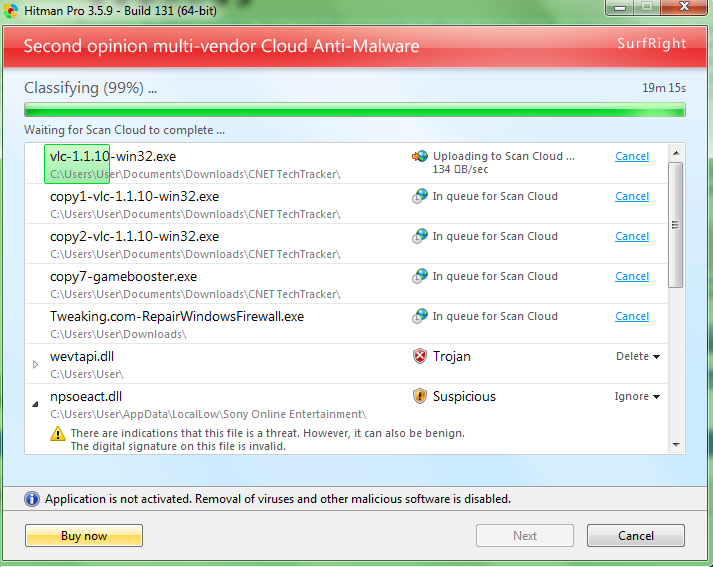Select copy2-vlc-1.1.10-win32.exe file name
Screen dimensions: 713x567
(135, 236)
